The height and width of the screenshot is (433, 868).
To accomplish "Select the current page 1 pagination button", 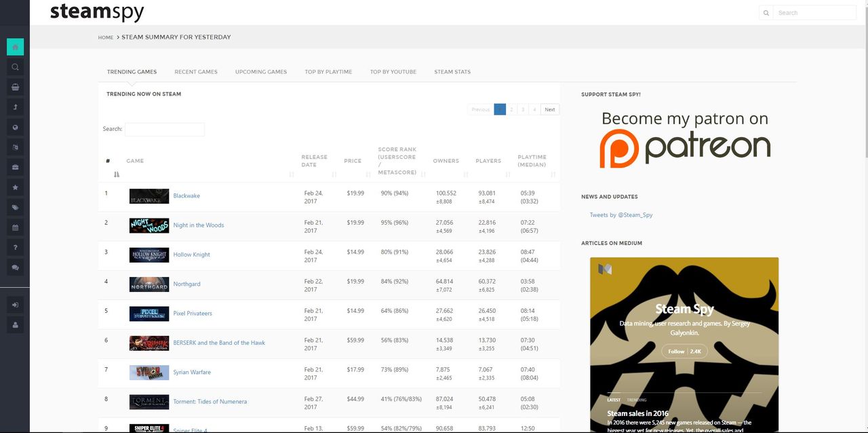I will (500, 109).
